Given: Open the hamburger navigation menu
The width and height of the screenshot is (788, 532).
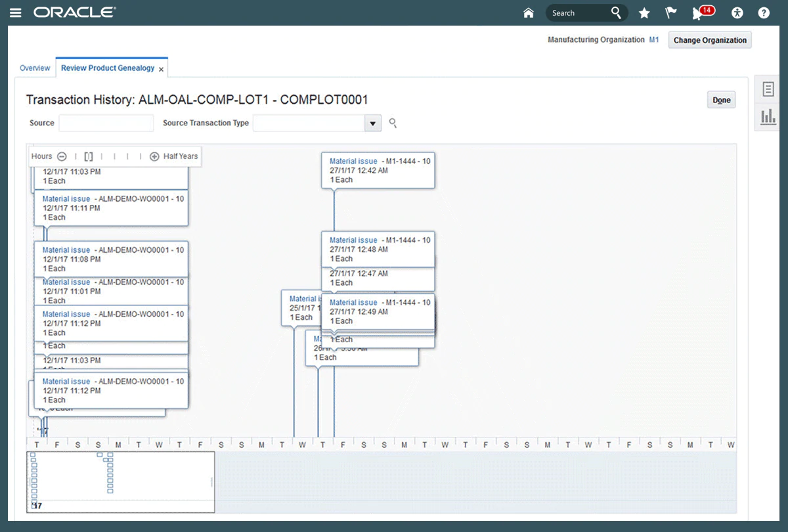Looking at the screenshot, I should click(16, 12).
